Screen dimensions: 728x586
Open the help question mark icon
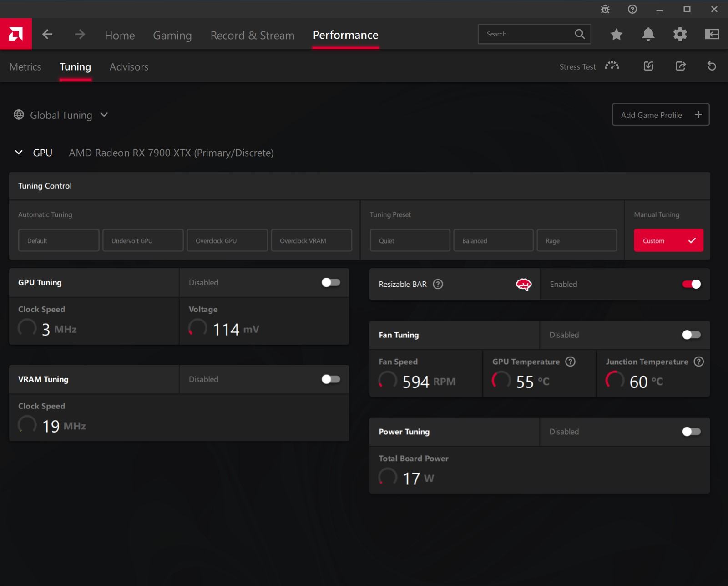[x=632, y=9]
